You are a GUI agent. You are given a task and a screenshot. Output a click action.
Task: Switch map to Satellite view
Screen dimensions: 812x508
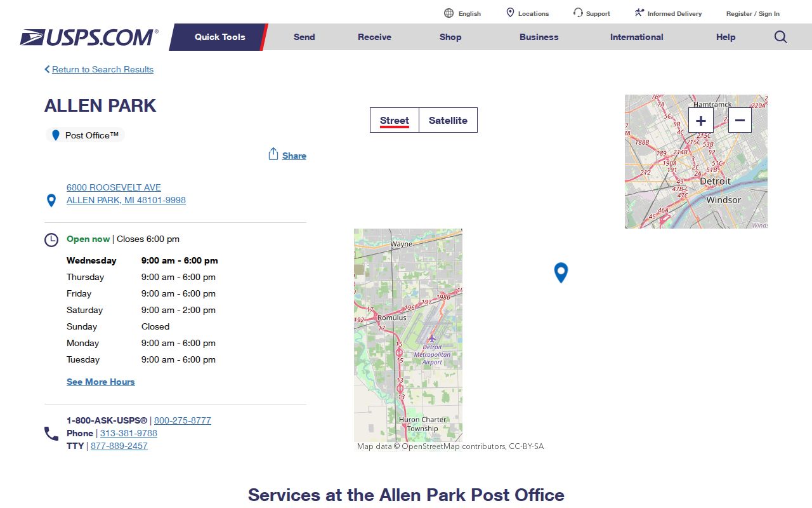click(448, 120)
